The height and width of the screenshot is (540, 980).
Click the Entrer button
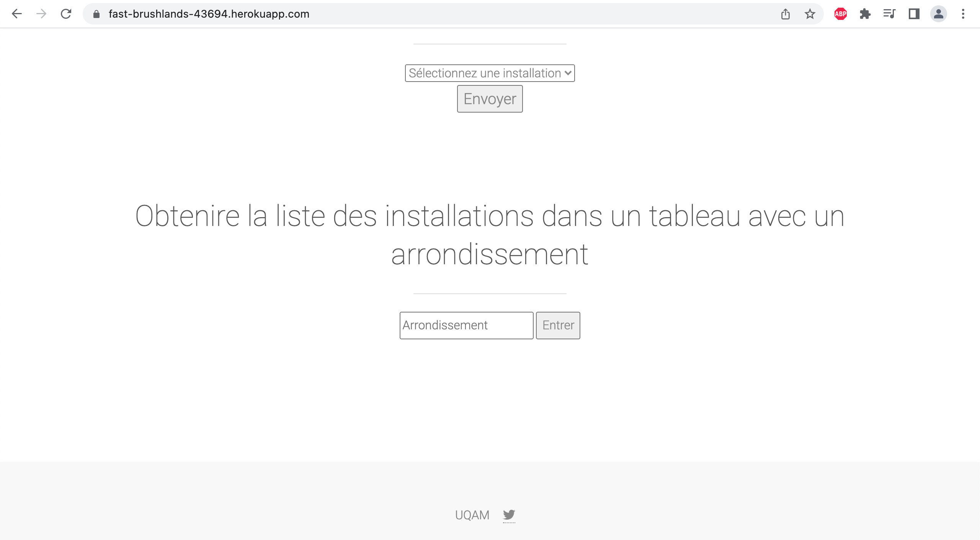click(558, 326)
